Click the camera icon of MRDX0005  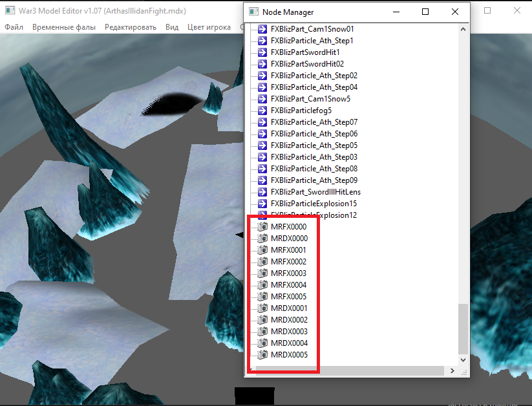click(262, 354)
